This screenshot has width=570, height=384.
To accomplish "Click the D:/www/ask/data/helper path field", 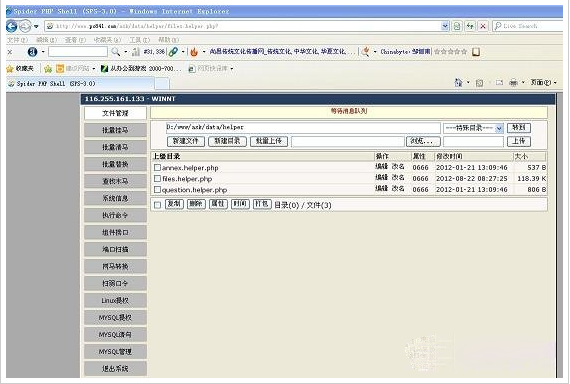I will pos(303,127).
